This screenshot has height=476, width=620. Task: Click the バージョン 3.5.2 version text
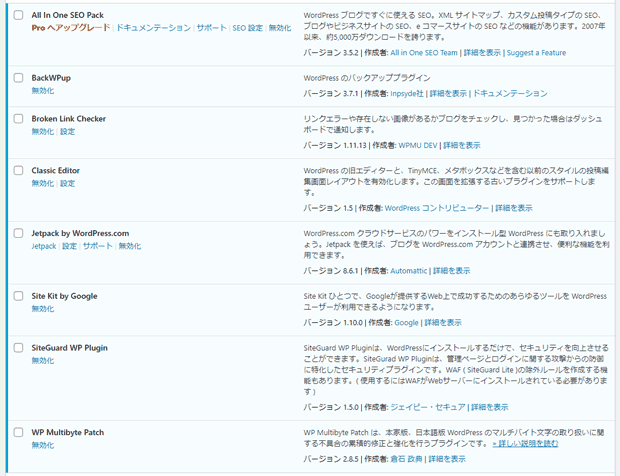coord(331,53)
